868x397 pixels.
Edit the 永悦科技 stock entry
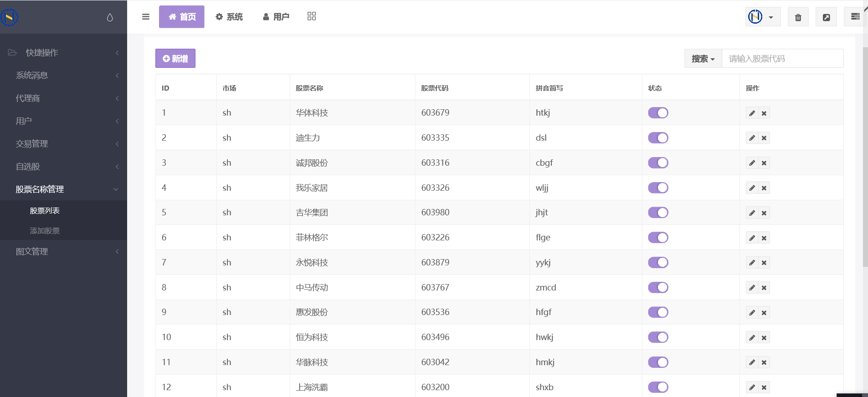click(752, 263)
